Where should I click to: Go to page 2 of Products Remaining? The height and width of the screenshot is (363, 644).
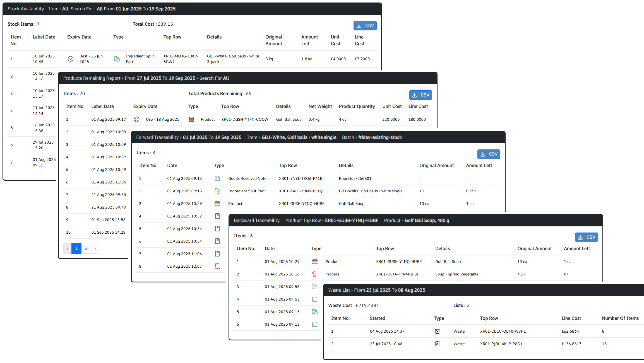click(x=86, y=248)
